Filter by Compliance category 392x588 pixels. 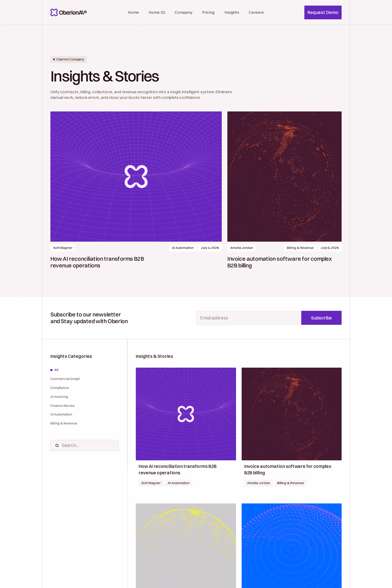tap(60, 388)
